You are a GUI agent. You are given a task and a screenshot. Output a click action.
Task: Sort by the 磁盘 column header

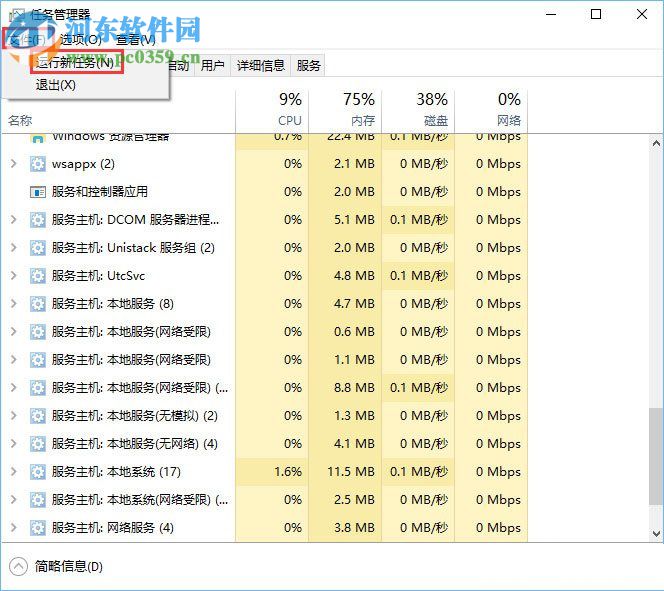(x=418, y=111)
